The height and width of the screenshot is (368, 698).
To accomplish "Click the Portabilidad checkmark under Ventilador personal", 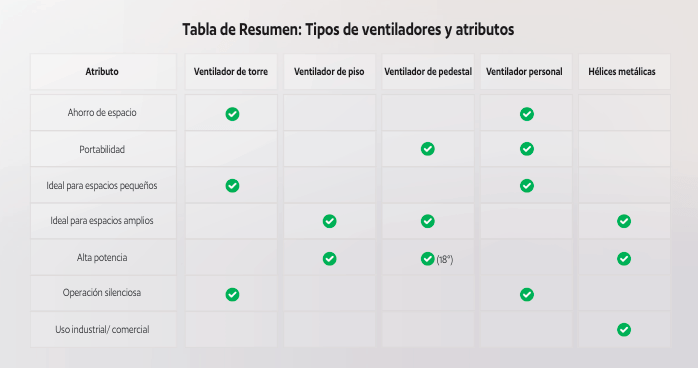I will pos(527,149).
